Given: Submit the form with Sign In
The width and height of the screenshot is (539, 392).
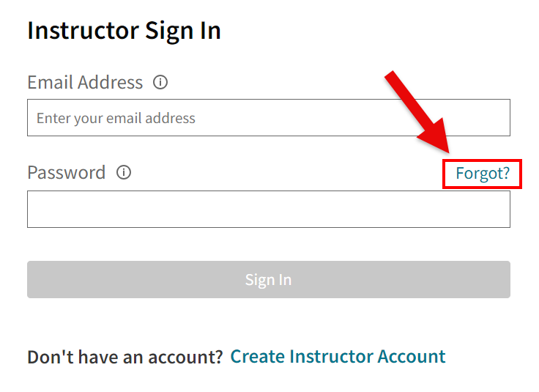Looking at the screenshot, I should point(268,280).
